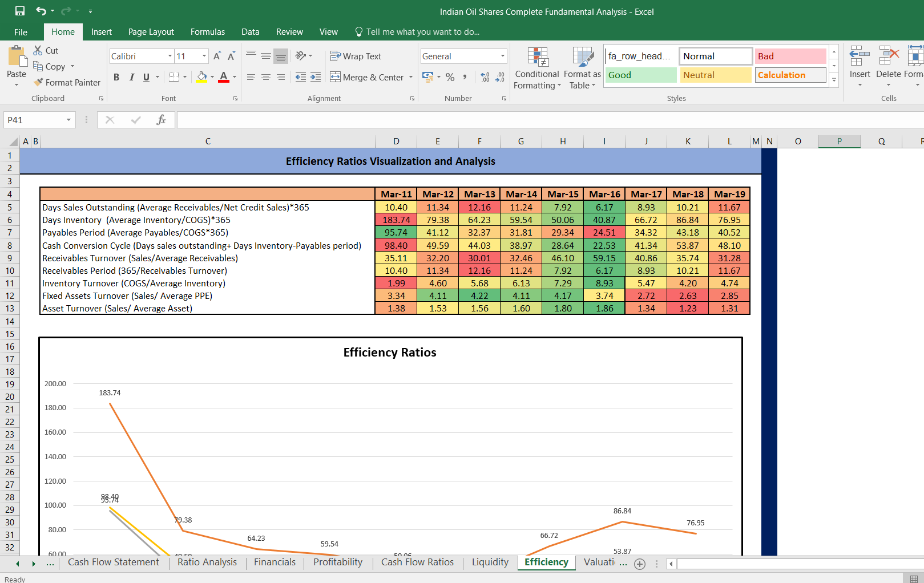Click the Paste clipboard icon
Screen dimensions: 924x583
pyautogui.click(x=17, y=57)
